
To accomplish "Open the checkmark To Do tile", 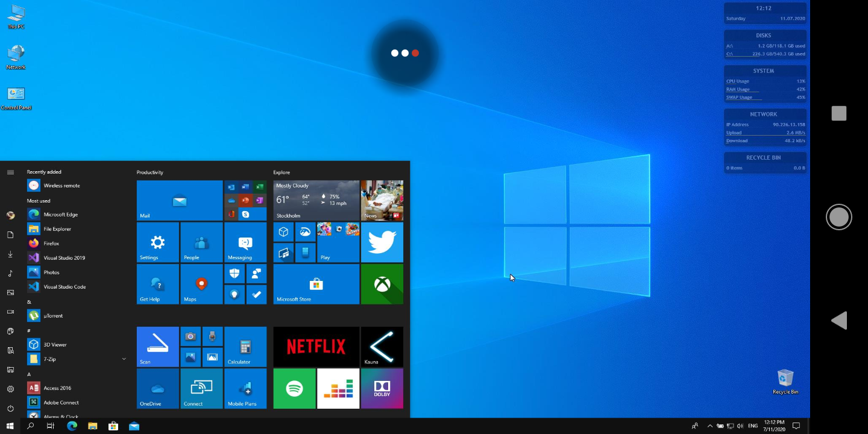I will tap(256, 294).
